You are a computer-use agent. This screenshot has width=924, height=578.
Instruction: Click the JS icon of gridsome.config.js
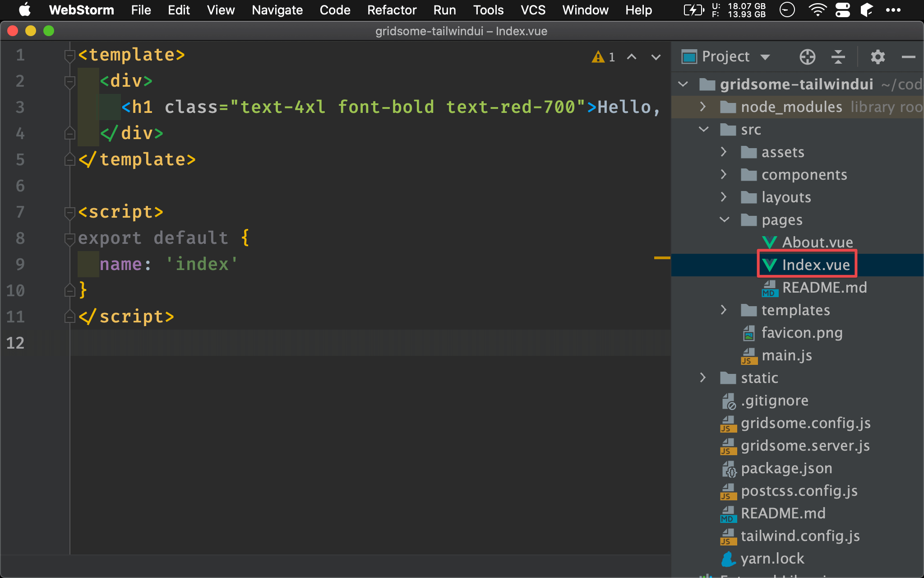click(728, 424)
